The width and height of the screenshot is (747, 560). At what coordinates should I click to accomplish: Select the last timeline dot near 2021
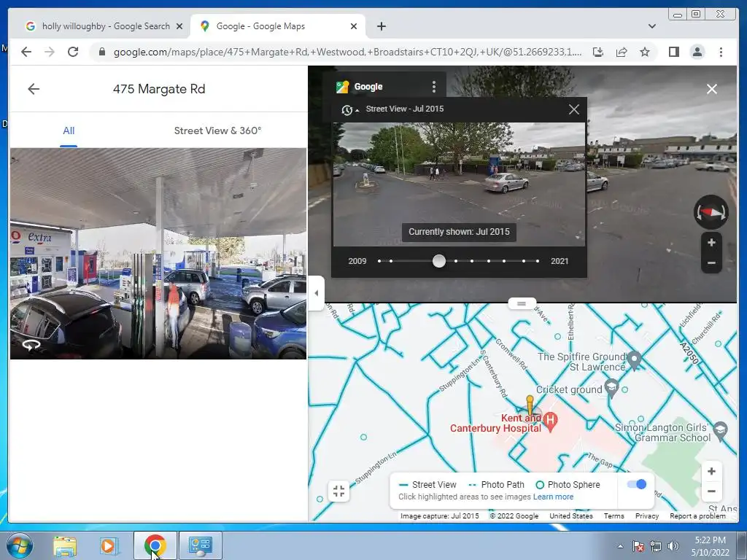coord(538,261)
